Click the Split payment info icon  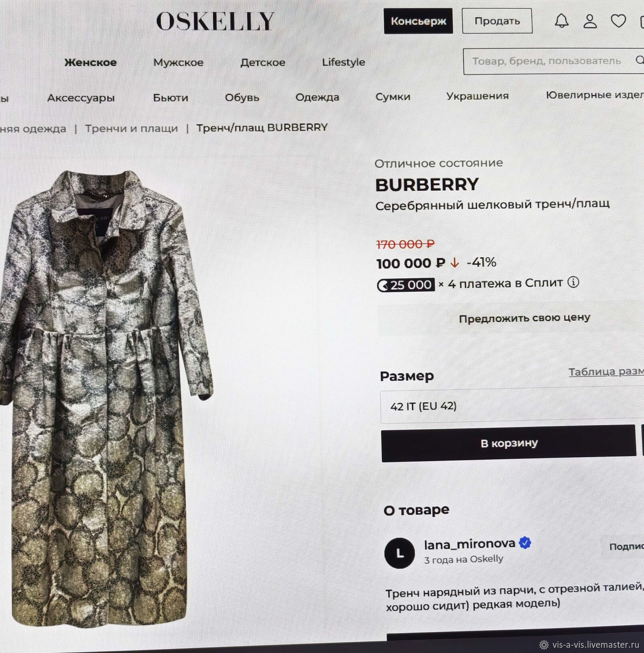coord(573,282)
